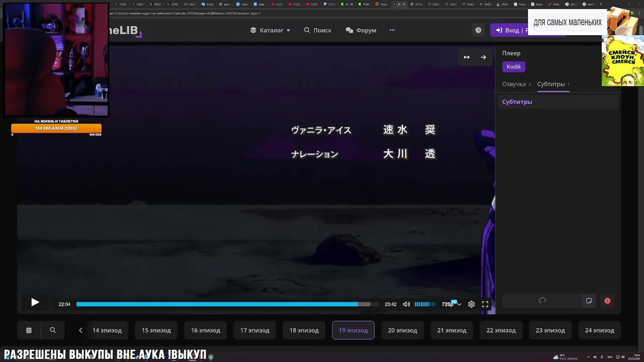Image resolution: width=644 pixels, height=362 pixels.
Task: Click the webcam overlay thumbnail
Action: [56, 59]
